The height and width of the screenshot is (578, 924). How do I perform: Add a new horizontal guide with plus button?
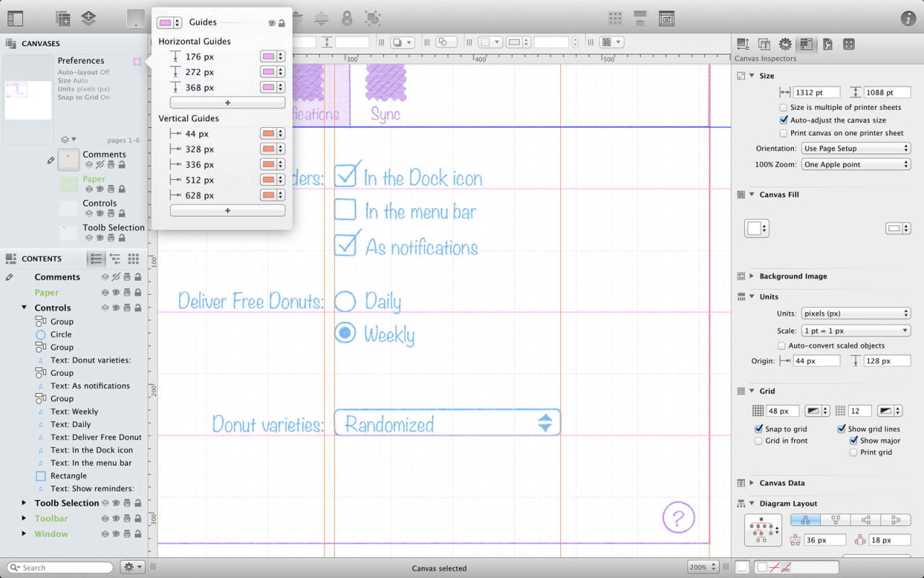227,103
